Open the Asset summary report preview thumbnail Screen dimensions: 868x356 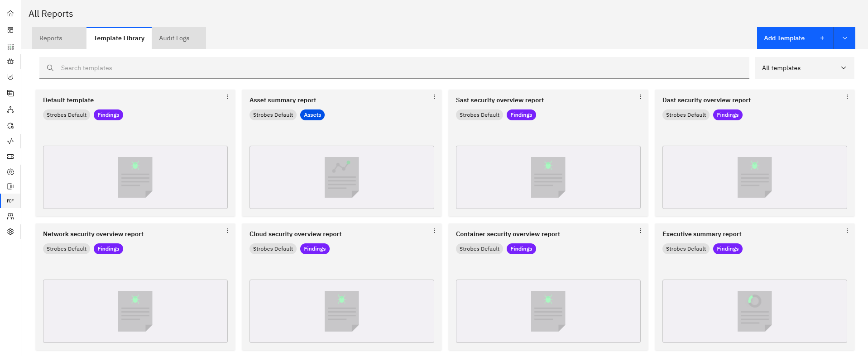click(342, 177)
